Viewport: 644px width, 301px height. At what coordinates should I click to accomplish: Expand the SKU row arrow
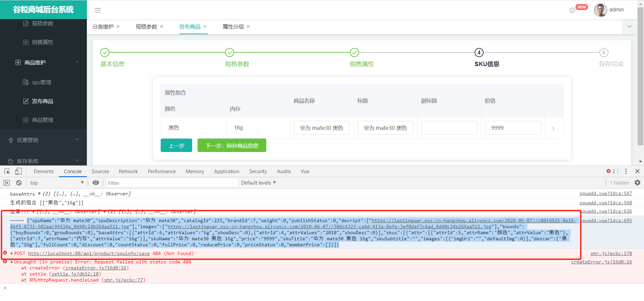[553, 128]
